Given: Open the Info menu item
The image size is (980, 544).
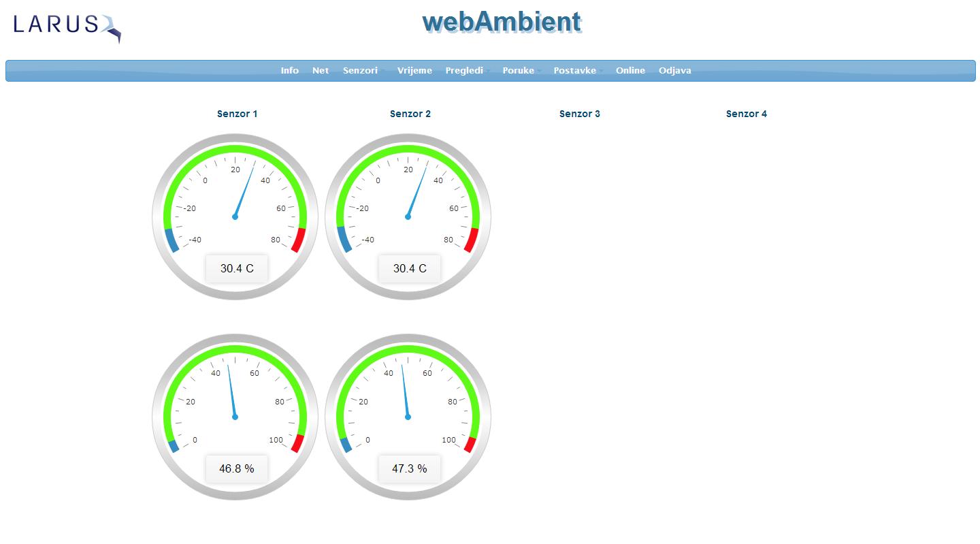Looking at the screenshot, I should (x=289, y=71).
